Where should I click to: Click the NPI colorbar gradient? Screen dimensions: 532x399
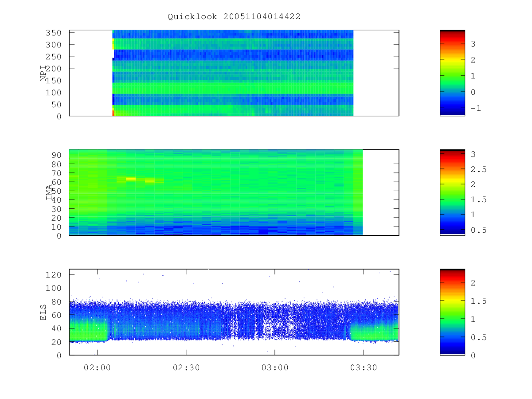[452, 73]
